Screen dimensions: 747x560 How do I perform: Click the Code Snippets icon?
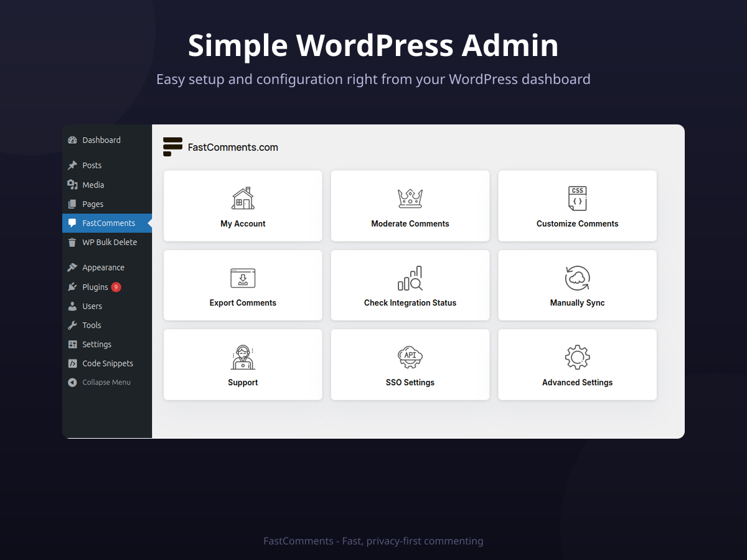tap(72, 363)
